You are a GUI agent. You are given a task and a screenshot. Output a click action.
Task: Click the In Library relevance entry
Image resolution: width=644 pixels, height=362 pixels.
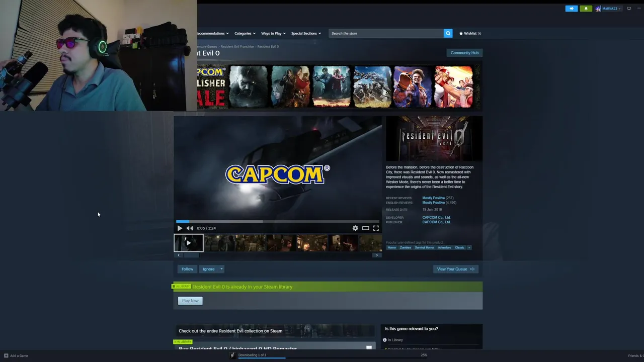(x=393, y=340)
